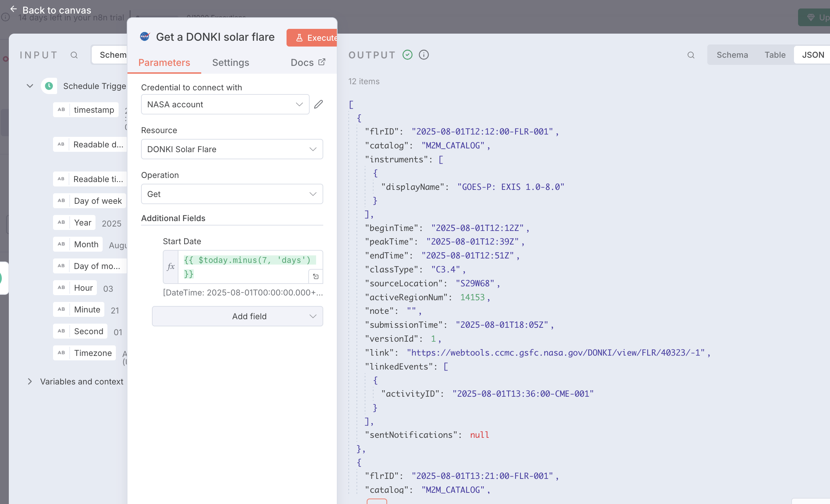Open the Resource DONKI Solar Flare dropdown
The height and width of the screenshot is (504, 830).
point(232,149)
